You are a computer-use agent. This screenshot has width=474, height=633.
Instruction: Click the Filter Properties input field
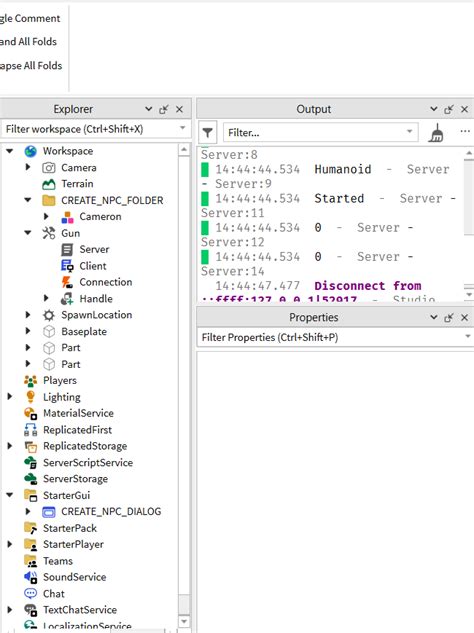click(x=335, y=337)
